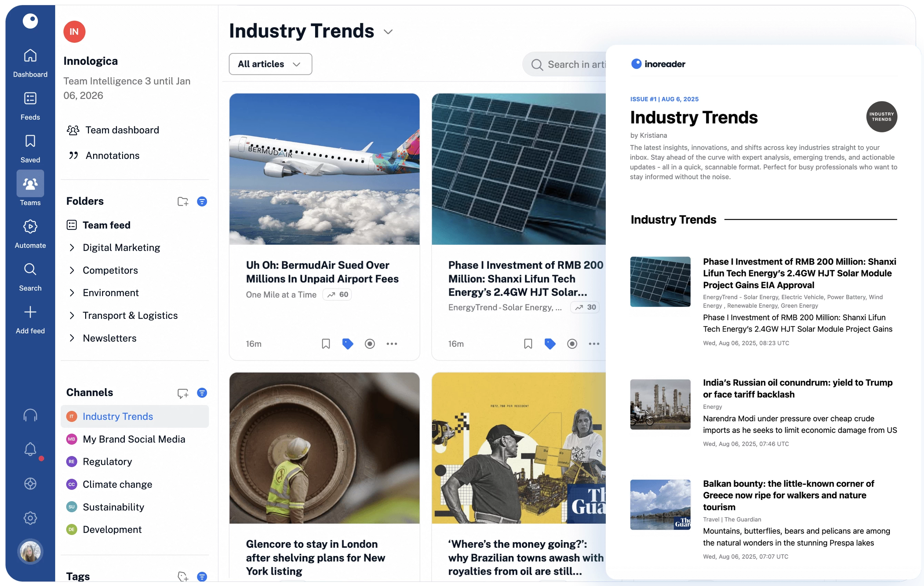Click the BermudAir airplane thumbnail
Screen dimensions: 924x586
[x=324, y=169]
